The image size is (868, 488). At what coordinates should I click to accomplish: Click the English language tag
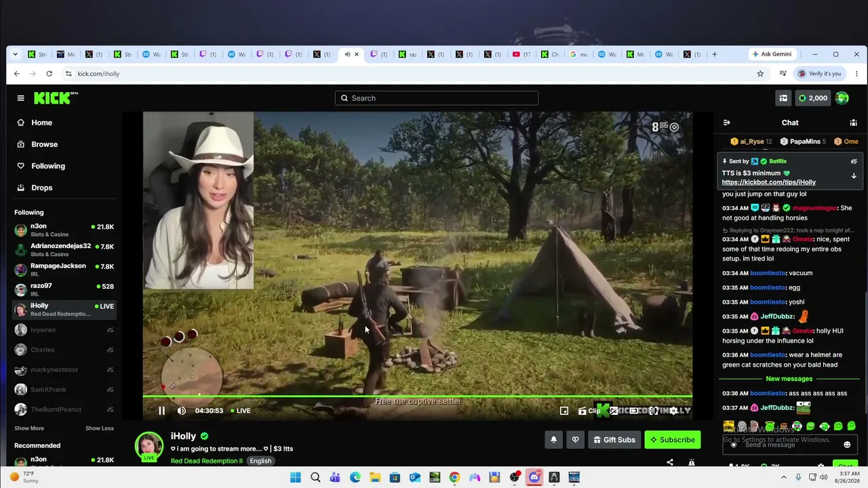(260, 461)
